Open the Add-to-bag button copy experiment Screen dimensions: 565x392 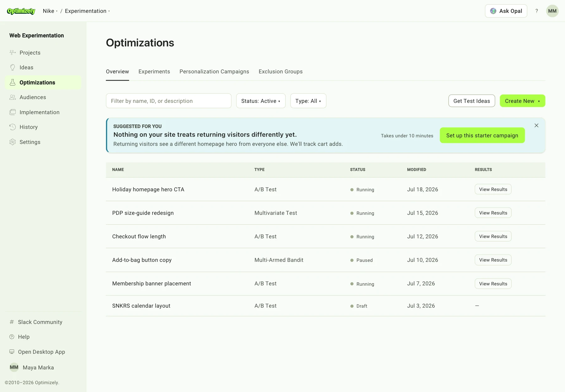tap(142, 260)
